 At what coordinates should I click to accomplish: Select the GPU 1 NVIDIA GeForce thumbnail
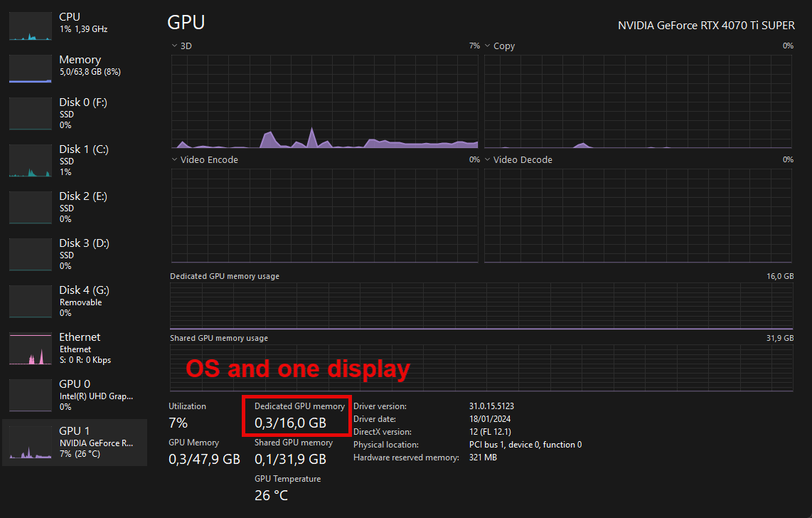click(x=30, y=443)
